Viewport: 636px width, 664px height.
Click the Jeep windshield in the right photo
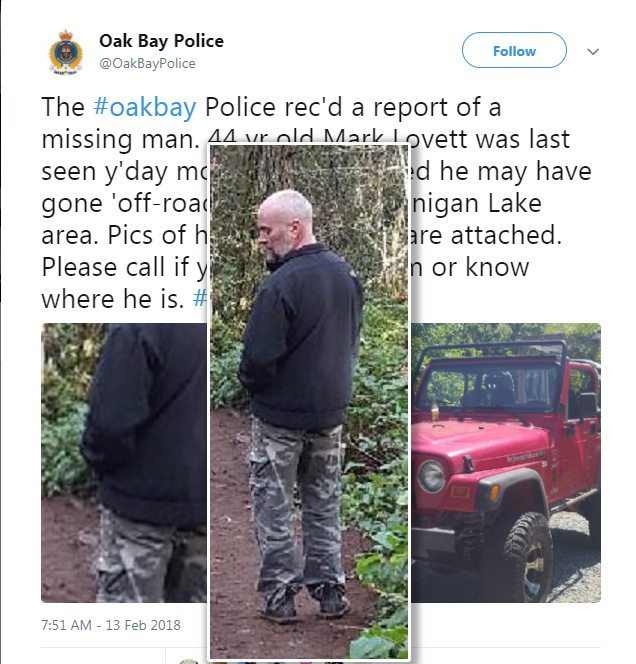(487, 385)
